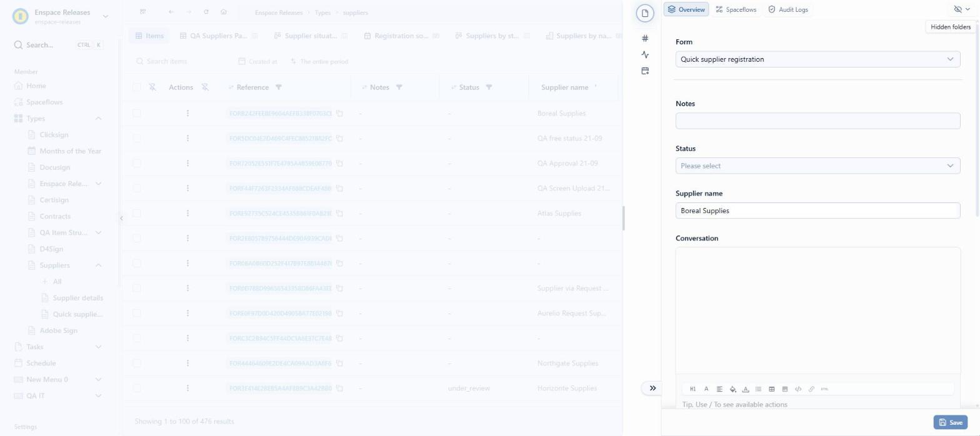
Task: Click the calendar-plus icon in side strip
Action: click(645, 71)
